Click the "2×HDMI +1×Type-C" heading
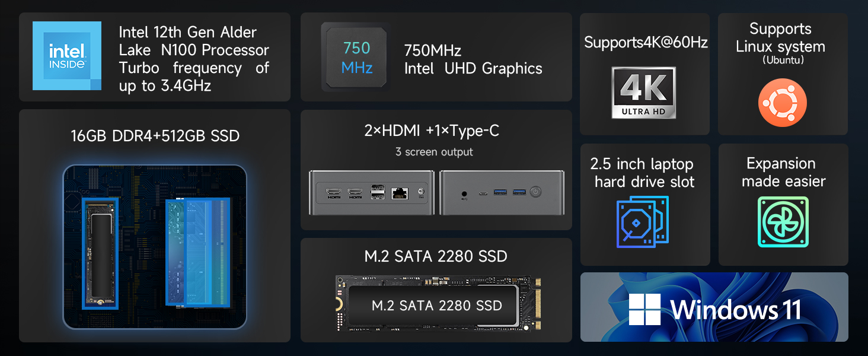Image resolution: width=868 pixels, height=356 pixels. [x=432, y=131]
